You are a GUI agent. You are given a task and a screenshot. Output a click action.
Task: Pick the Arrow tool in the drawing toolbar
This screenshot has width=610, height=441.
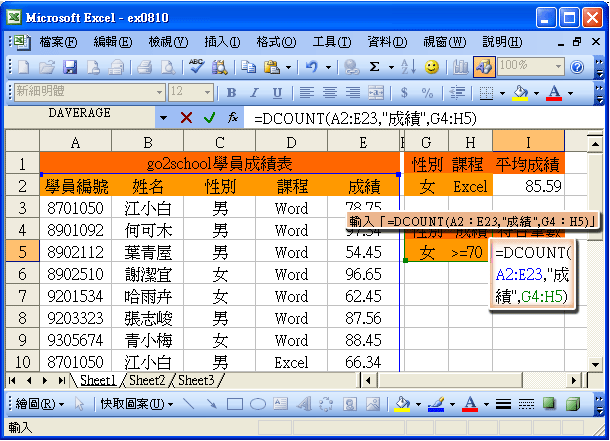(212, 404)
